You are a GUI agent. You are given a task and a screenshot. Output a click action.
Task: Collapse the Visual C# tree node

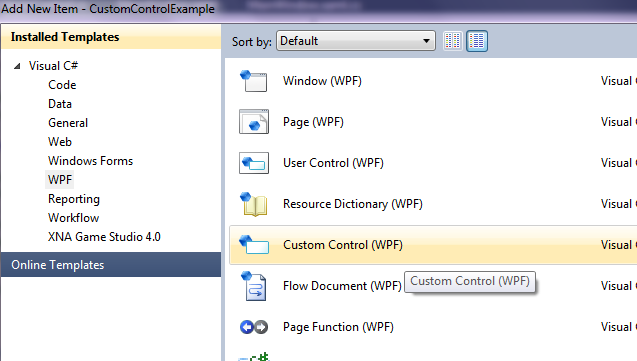(17, 66)
